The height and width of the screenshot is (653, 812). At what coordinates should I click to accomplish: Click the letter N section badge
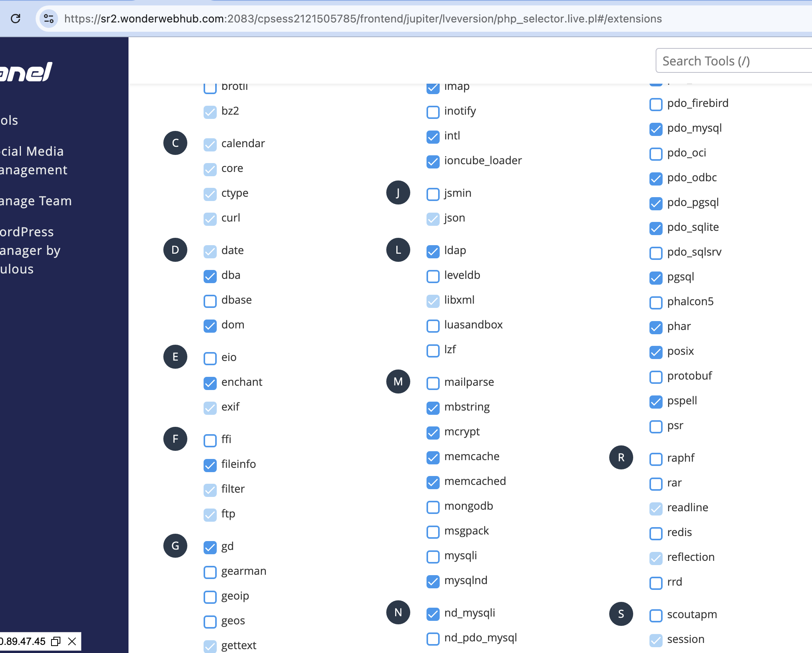pyautogui.click(x=398, y=612)
